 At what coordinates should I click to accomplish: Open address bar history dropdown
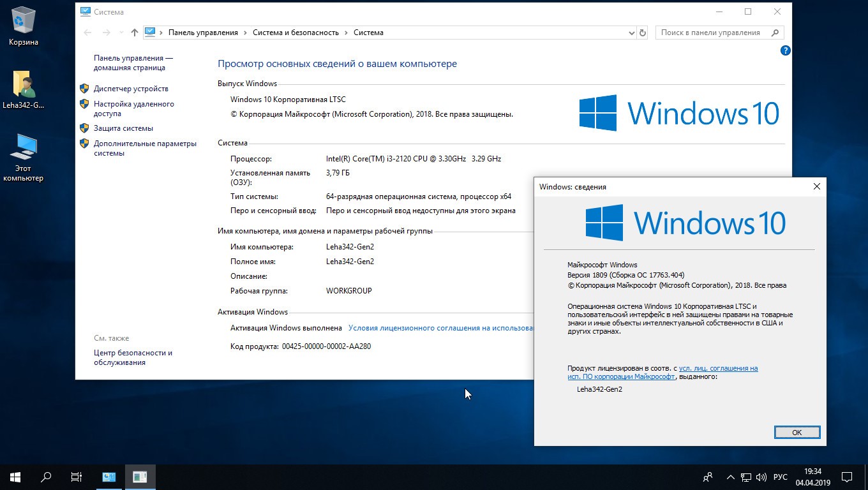[632, 33]
